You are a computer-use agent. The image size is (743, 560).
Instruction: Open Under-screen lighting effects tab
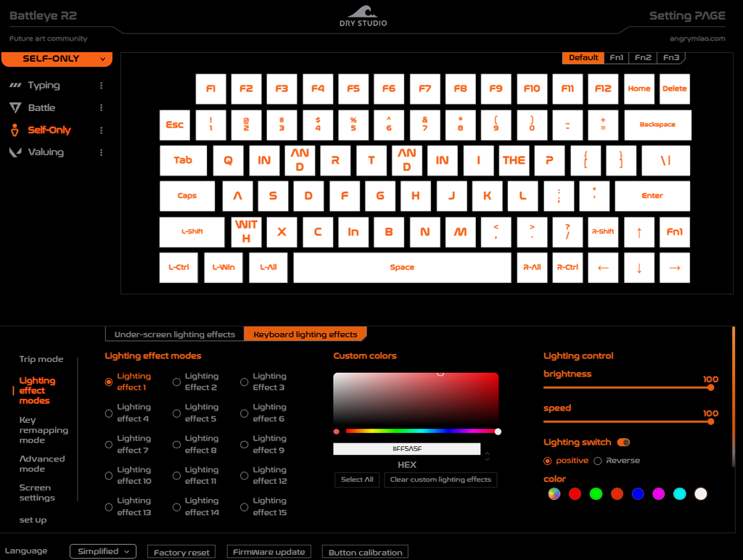point(174,334)
